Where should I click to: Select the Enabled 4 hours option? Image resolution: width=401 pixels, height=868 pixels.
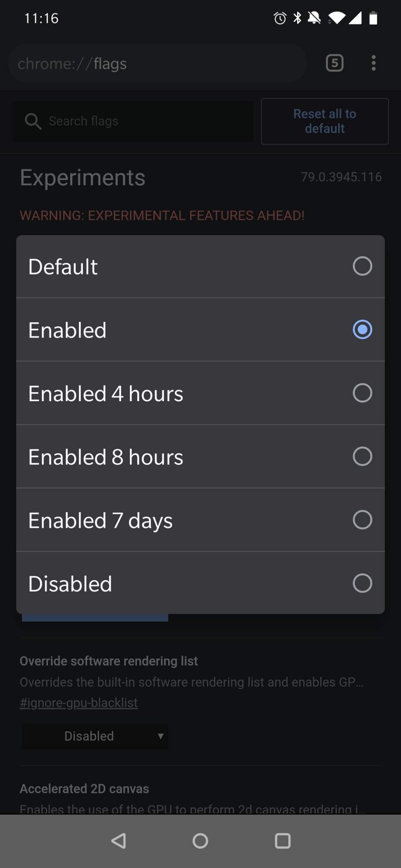click(200, 393)
